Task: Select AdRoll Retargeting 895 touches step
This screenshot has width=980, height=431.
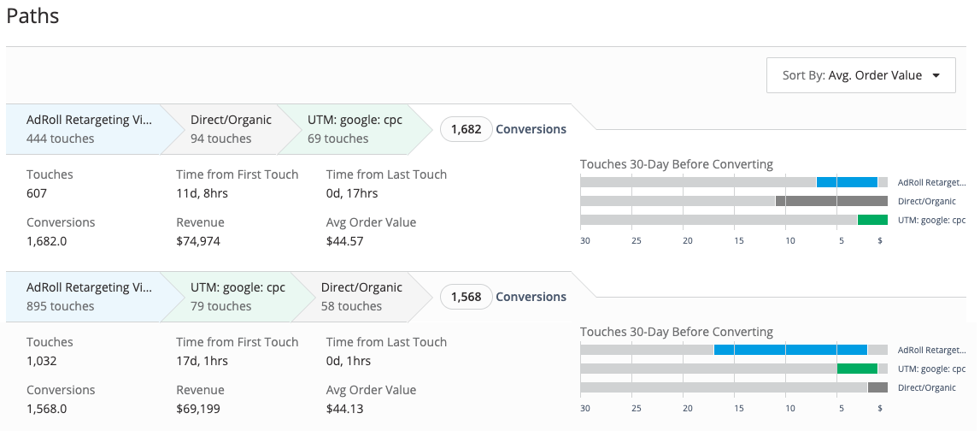Action: [x=84, y=297]
